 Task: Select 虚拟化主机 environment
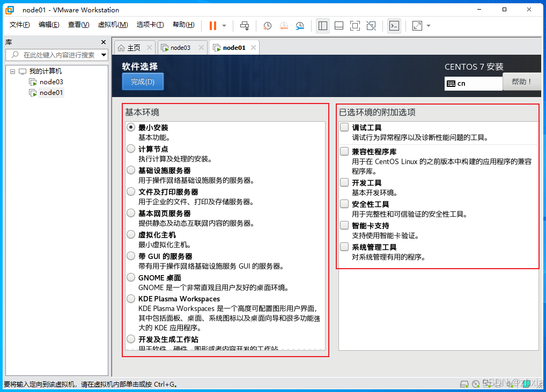pos(131,235)
